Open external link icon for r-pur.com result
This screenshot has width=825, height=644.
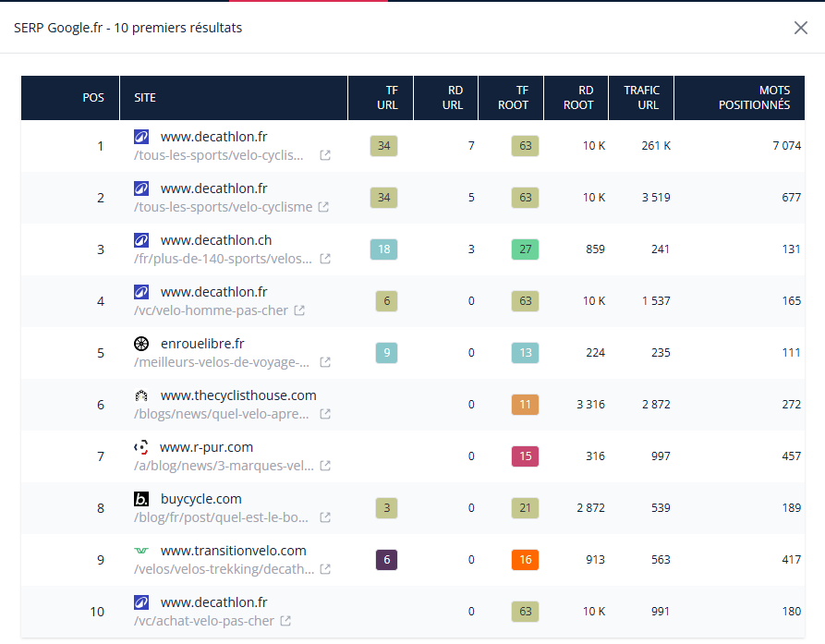pos(325,466)
